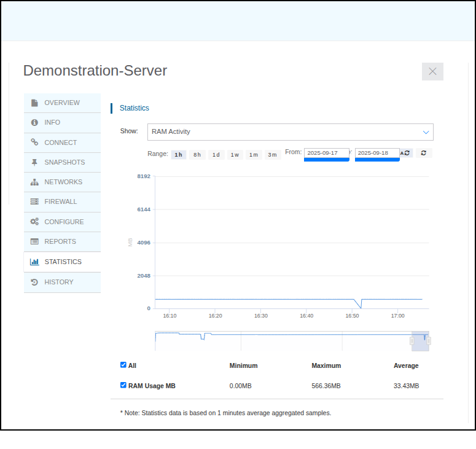Screen dimensions: 476x449
Task: Uncheck the All checkbox
Action: click(x=123, y=365)
